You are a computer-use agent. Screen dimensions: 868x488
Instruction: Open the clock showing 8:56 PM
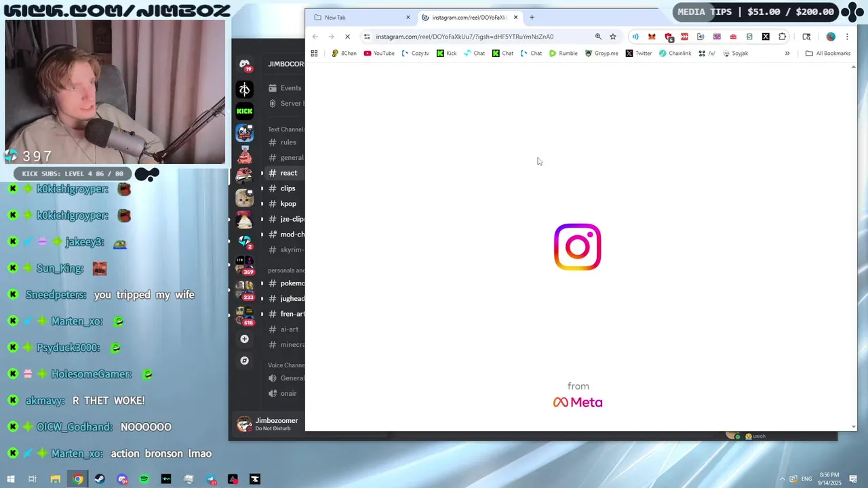[x=829, y=479]
